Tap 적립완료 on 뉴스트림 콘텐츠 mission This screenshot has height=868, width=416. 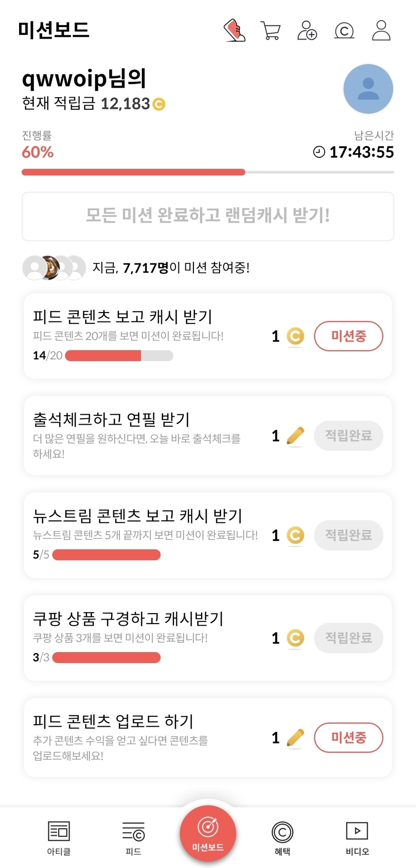coord(348,535)
